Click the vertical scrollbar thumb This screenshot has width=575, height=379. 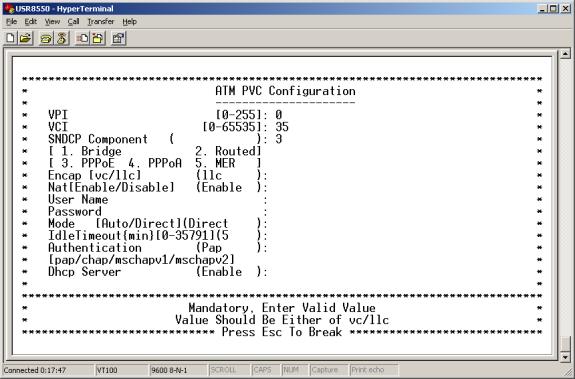(x=565, y=344)
